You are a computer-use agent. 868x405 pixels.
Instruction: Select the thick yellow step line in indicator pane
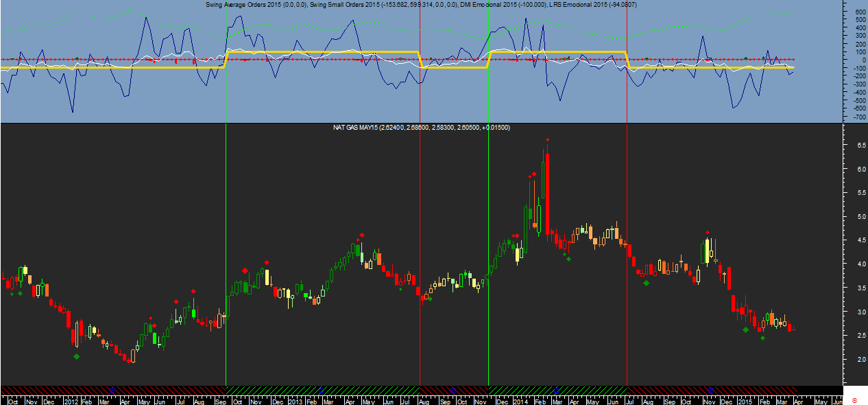coord(322,51)
